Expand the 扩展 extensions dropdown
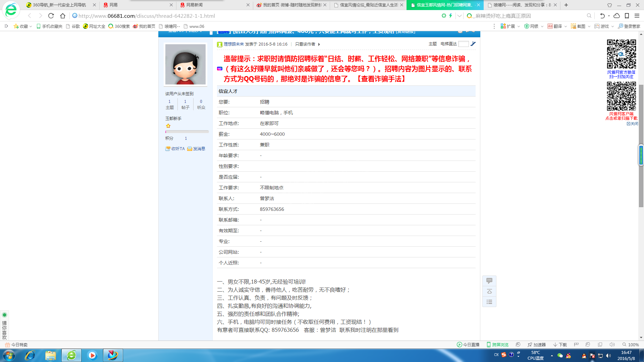Screen dimensions: 644x362 [519, 26]
